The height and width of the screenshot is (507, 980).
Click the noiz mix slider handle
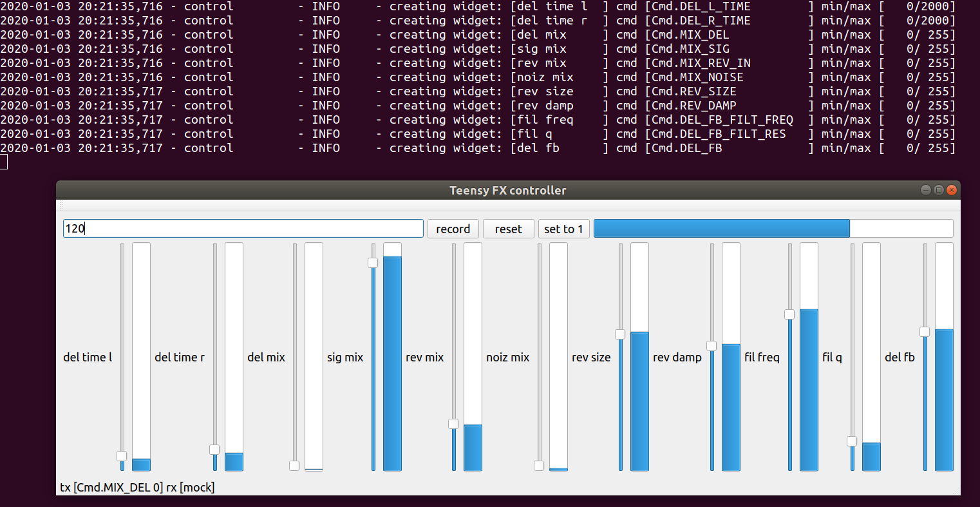(539, 466)
